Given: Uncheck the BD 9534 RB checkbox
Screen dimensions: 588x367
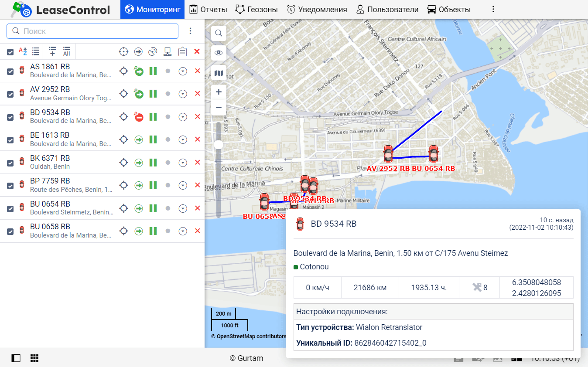Looking at the screenshot, I should (10, 117).
